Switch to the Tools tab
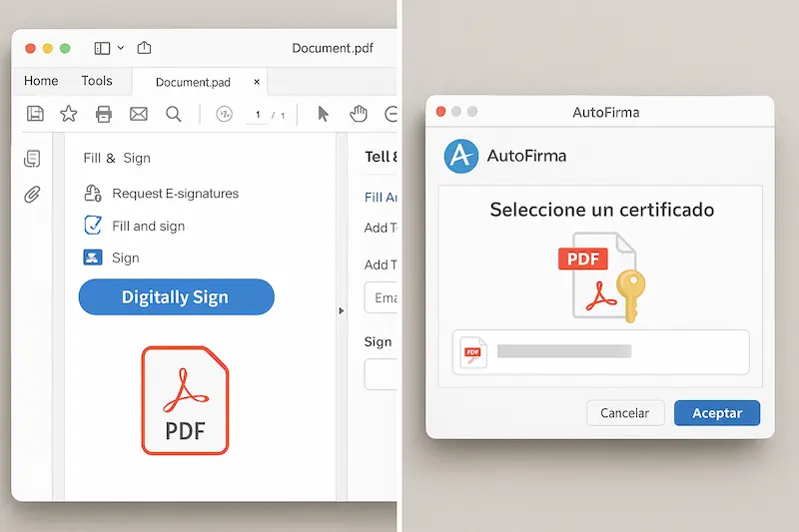The width and height of the screenshot is (799, 532). [x=97, y=81]
